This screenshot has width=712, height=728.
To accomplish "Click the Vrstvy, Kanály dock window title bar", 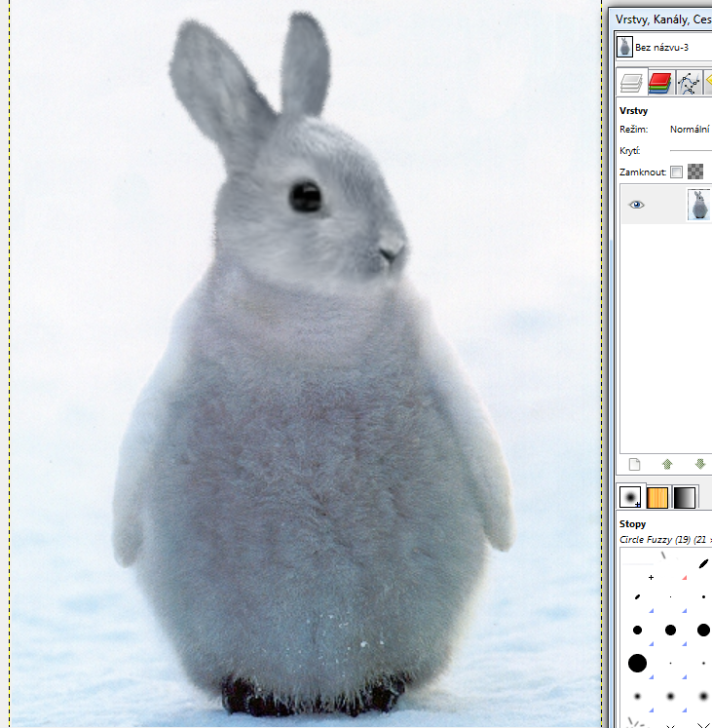I will click(x=662, y=19).
